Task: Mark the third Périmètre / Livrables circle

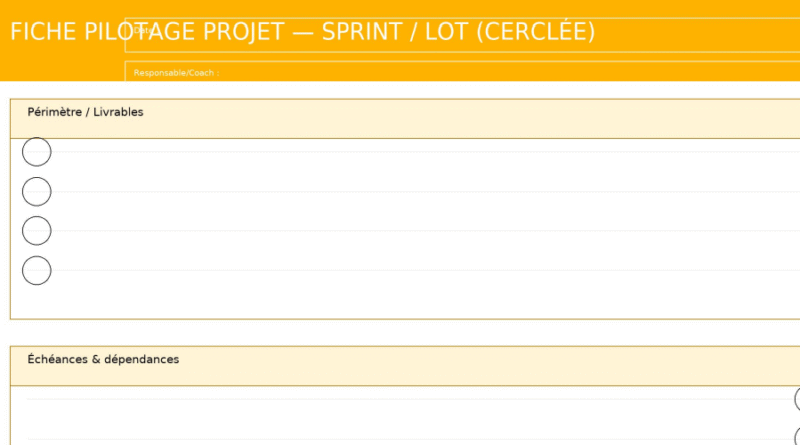Action: click(x=37, y=231)
